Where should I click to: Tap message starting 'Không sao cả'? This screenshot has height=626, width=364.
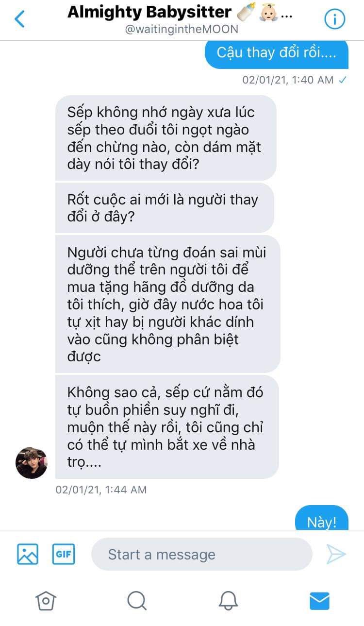pos(167,427)
